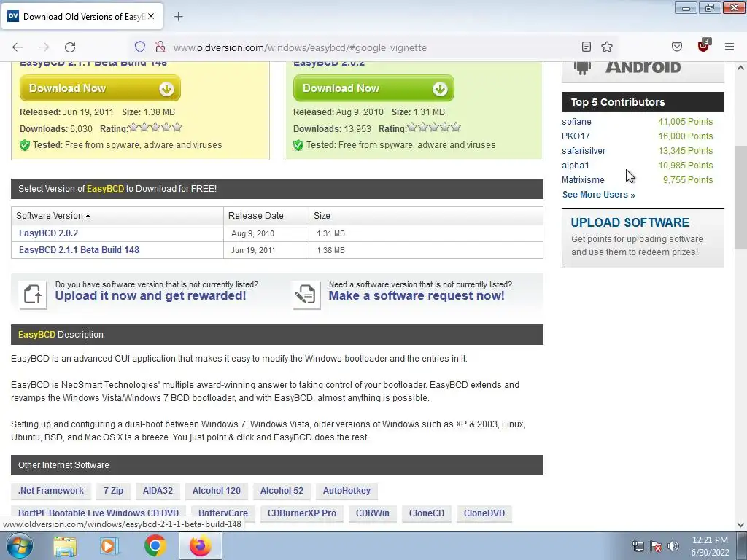Open contributor PKO17 profile
Screen dimensions: 747x560
[x=576, y=136]
